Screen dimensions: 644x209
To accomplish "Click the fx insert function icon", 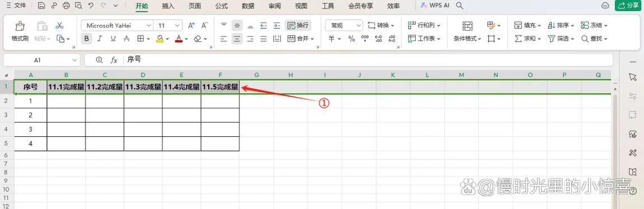I will coord(114,60).
